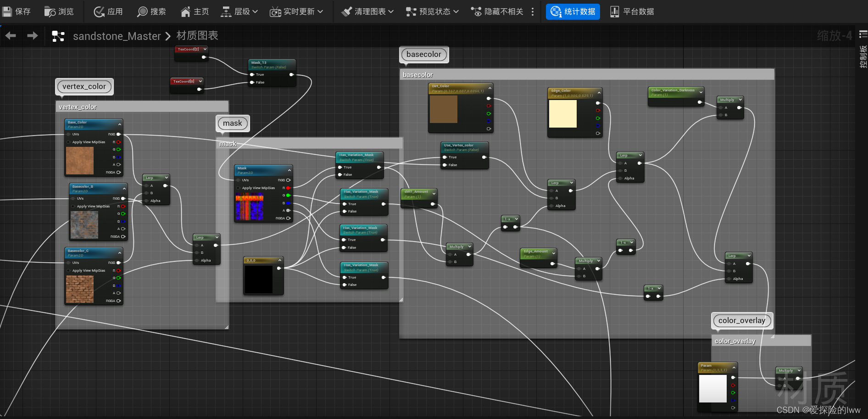The image size is (868, 419).
Task: Open the Hierarchy (层级) dropdown
Action: click(239, 11)
